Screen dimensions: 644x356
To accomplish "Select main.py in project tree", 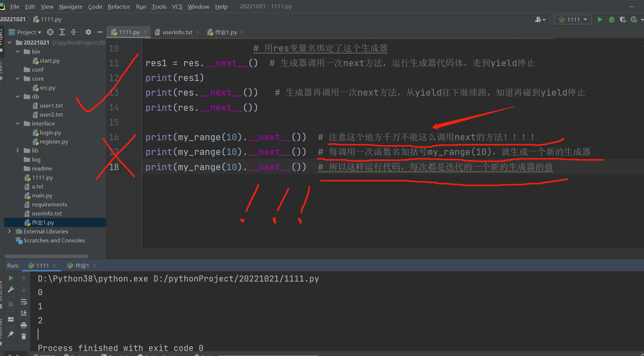I will pyautogui.click(x=42, y=195).
